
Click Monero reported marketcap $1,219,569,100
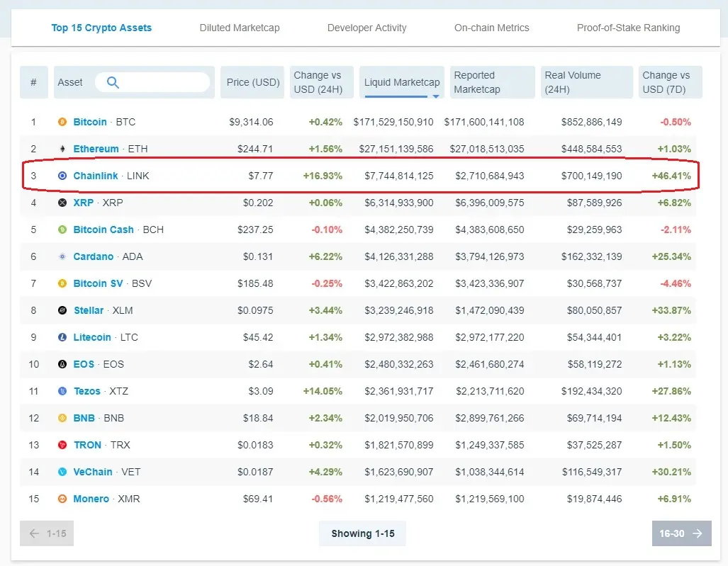coord(490,499)
